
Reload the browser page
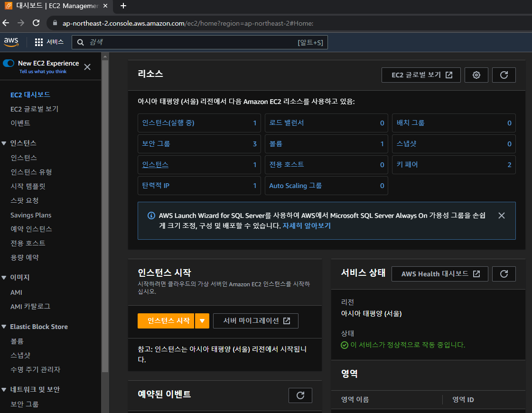(36, 23)
